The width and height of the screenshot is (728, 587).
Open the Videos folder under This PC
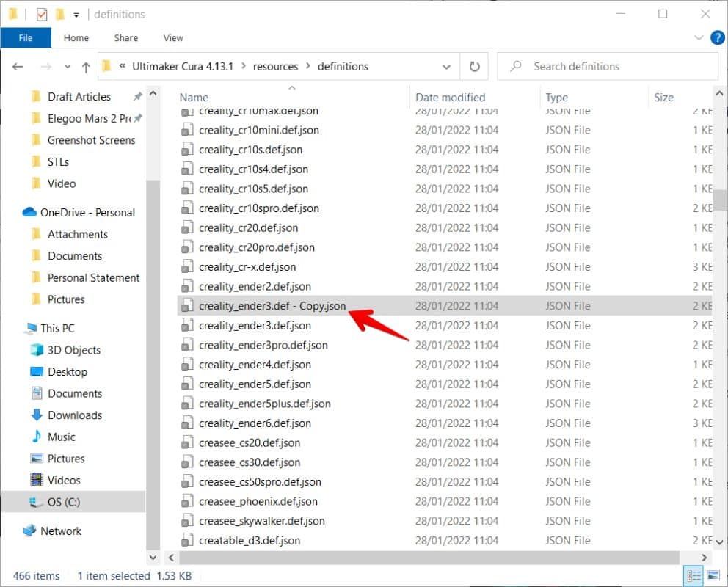(64, 481)
